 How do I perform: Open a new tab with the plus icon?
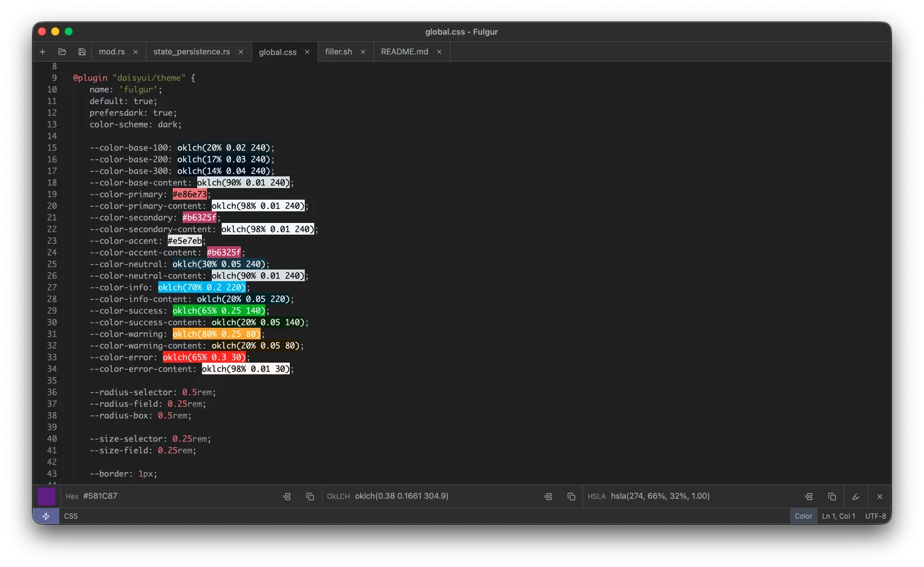(42, 52)
